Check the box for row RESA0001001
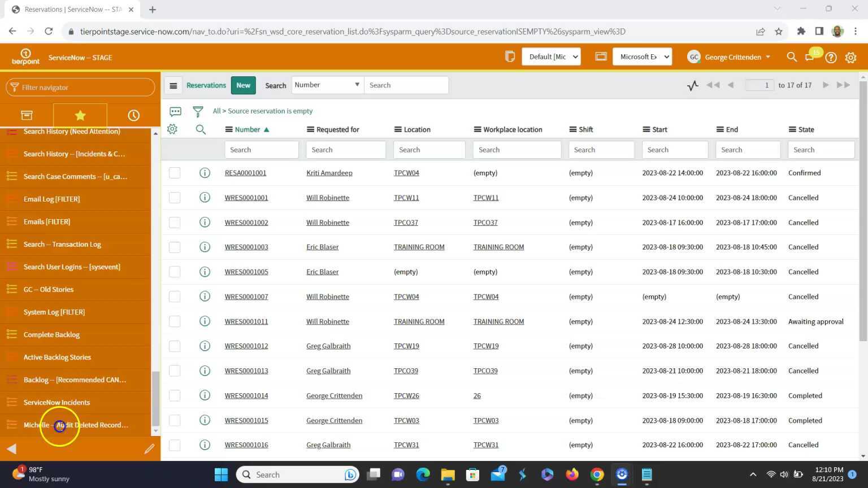The width and height of the screenshot is (868, 488). click(175, 173)
